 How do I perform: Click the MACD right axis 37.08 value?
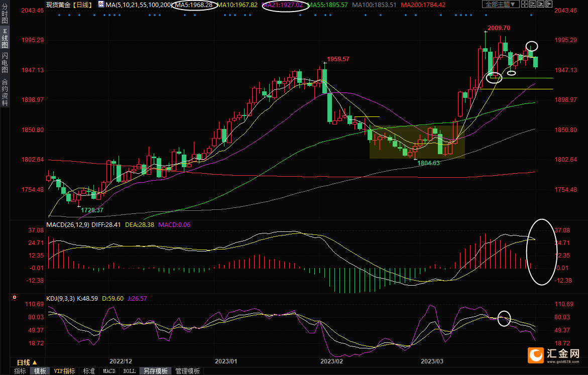[562, 230]
